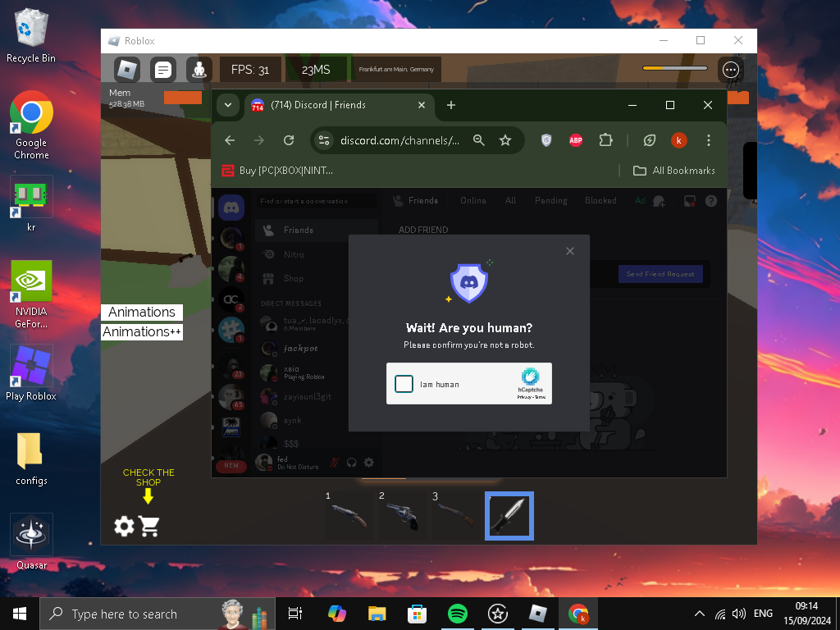This screenshot has width=840, height=630.
Task: Open the ABP Adblock Plus extension
Action: (576, 140)
